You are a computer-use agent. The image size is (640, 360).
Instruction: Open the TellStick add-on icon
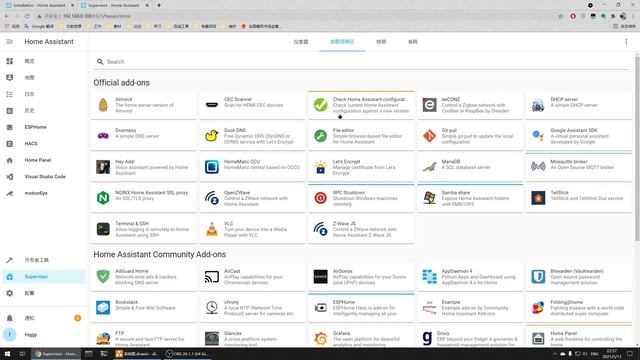click(538, 198)
